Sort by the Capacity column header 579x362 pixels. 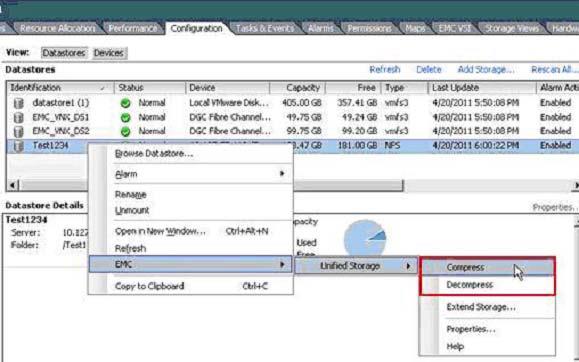[298, 88]
